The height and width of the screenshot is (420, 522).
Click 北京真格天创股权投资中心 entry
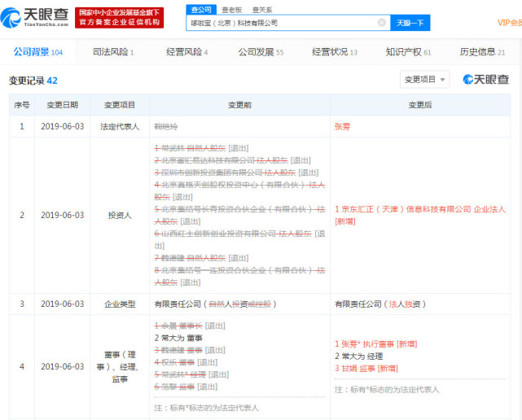pyautogui.click(x=239, y=191)
